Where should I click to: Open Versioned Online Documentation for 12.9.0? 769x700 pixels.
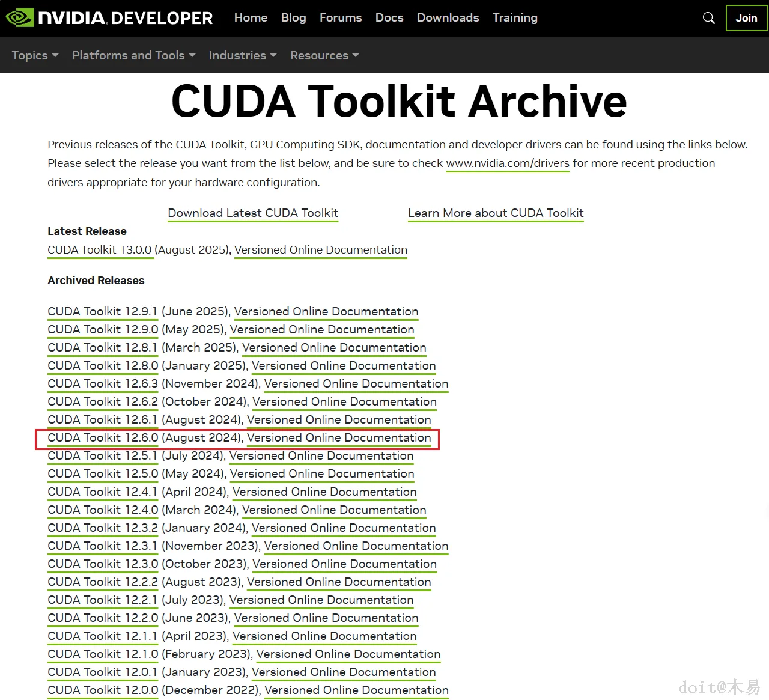coord(322,330)
